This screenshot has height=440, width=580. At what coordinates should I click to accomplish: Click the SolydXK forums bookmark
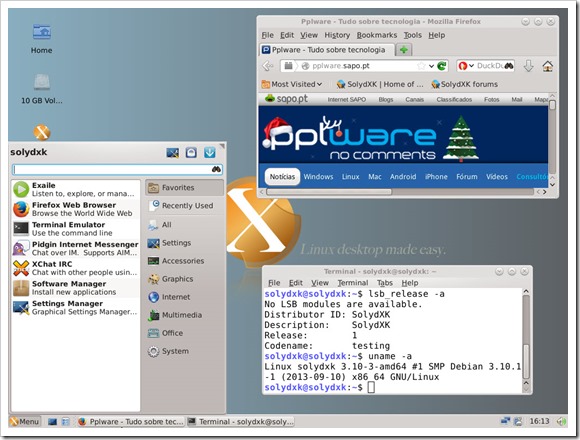point(465,84)
